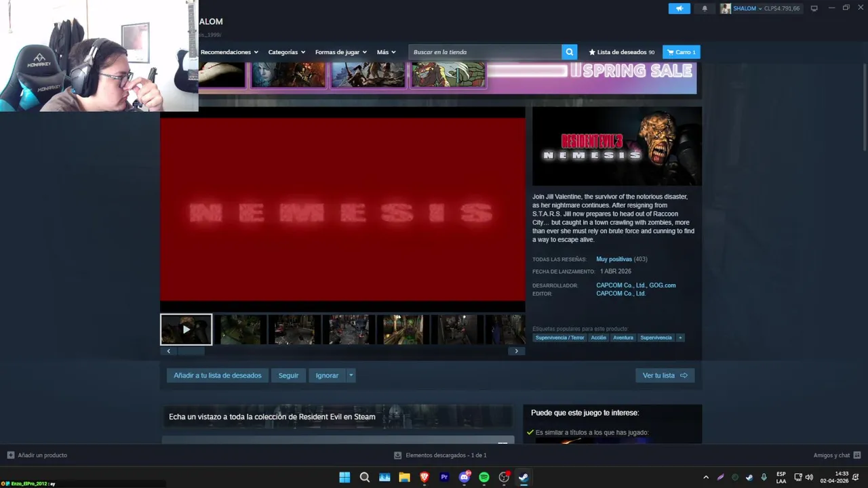Open the Discord taskbar icon

(x=465, y=477)
